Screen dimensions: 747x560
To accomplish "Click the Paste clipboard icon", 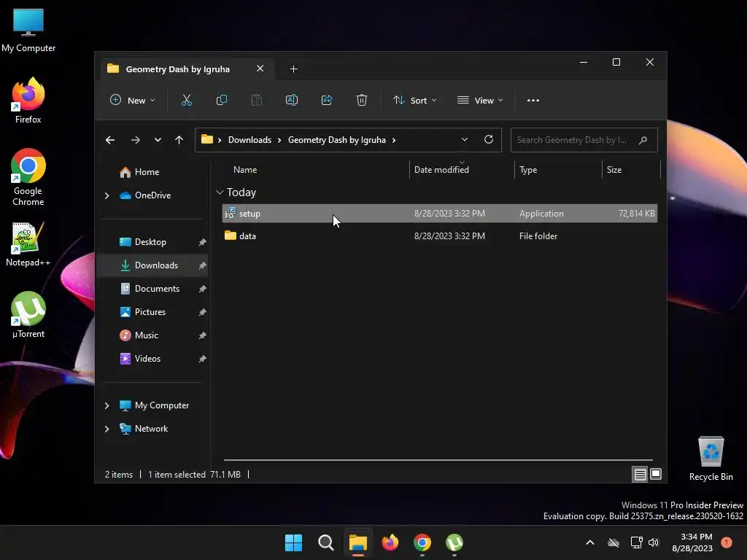I will click(257, 101).
